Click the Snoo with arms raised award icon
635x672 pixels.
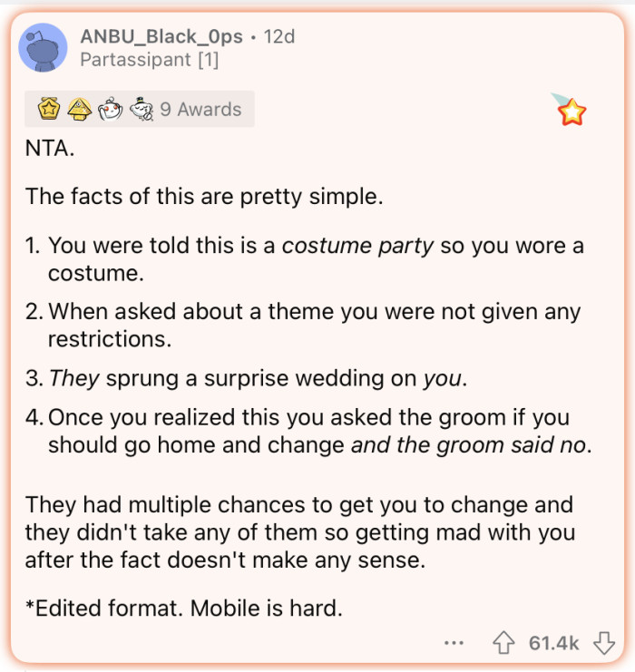[x=109, y=110]
